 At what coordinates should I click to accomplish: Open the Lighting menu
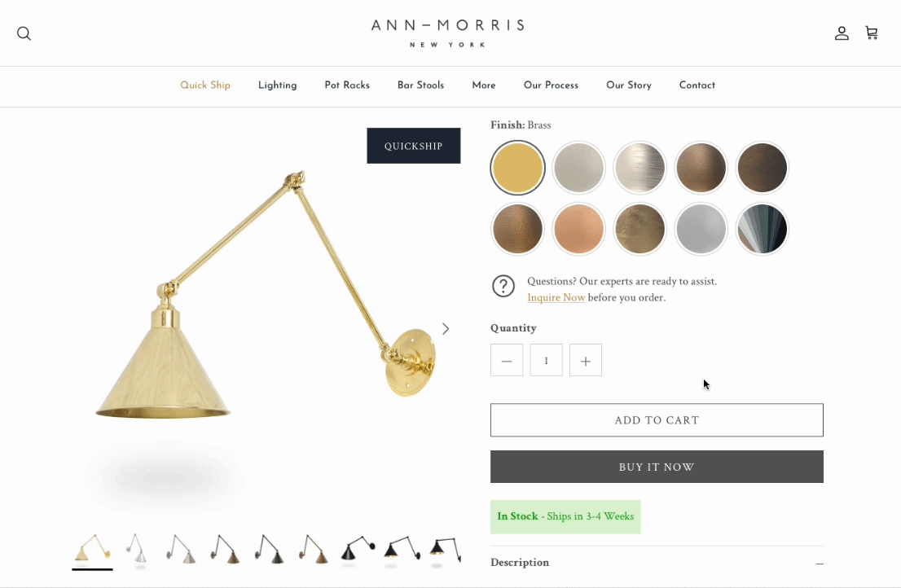tap(278, 85)
